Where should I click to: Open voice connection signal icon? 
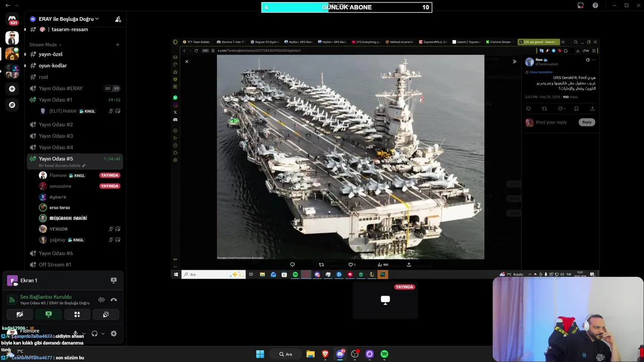click(13, 300)
